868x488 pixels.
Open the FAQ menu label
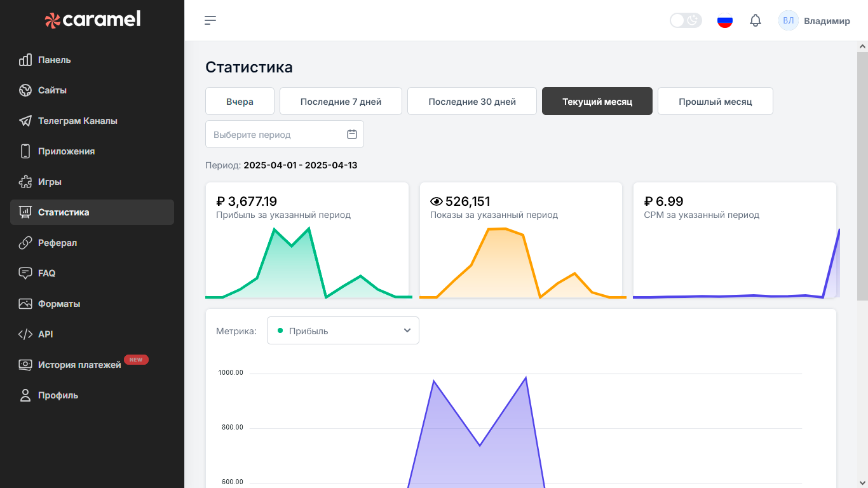pos(47,273)
